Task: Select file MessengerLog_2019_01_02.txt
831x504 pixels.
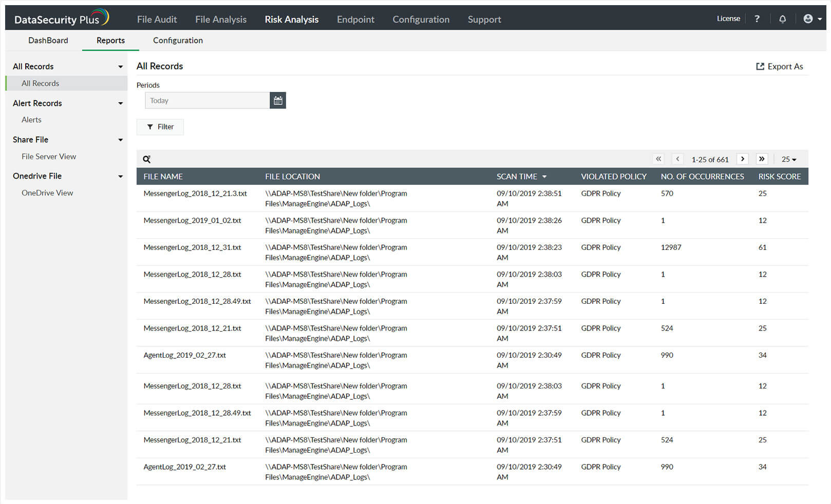Action: click(192, 221)
